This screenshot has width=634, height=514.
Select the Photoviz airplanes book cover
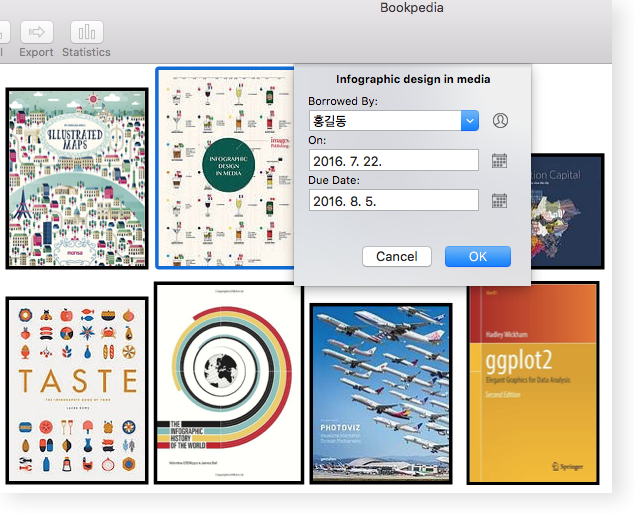point(381,393)
